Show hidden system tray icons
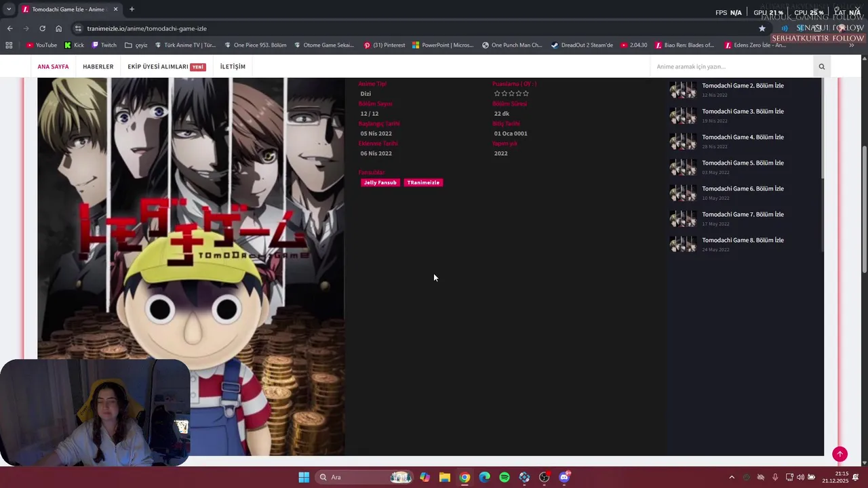This screenshot has height=488, width=868. click(731, 477)
